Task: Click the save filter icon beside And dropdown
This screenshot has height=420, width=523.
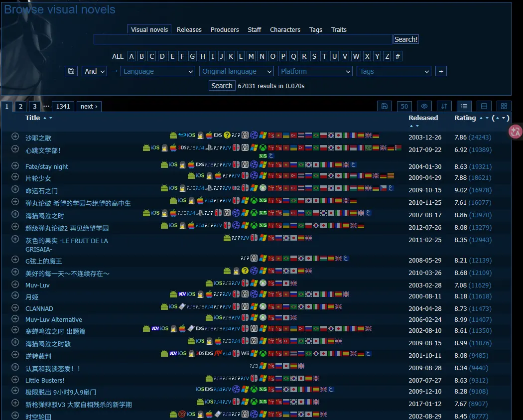Action: [71, 71]
